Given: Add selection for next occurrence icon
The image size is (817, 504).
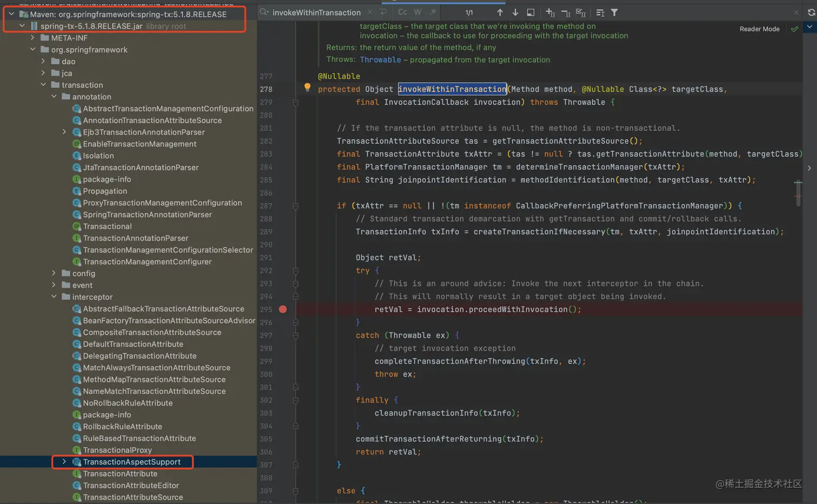Looking at the screenshot, I should tap(550, 12).
